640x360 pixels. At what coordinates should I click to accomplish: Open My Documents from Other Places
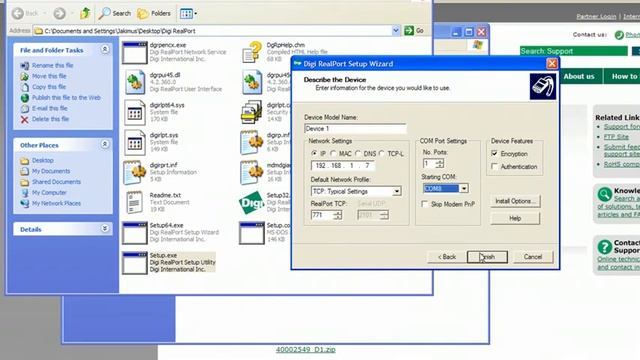pos(51,171)
